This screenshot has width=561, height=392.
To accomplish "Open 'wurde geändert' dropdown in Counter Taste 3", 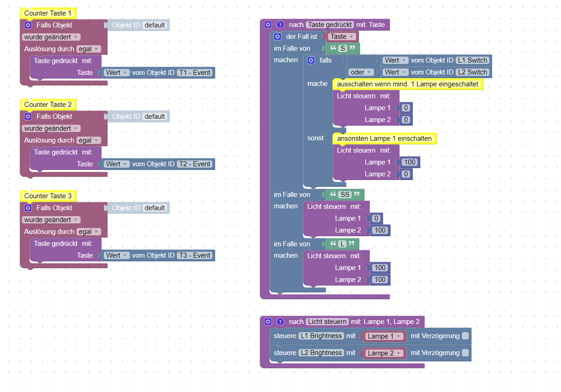I will pos(51,220).
